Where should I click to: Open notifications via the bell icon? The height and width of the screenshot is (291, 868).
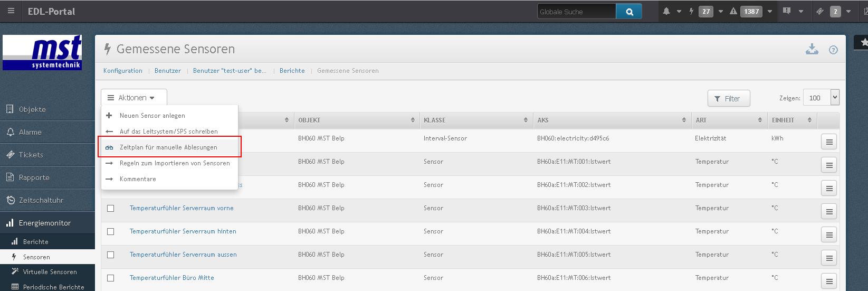[x=666, y=11]
